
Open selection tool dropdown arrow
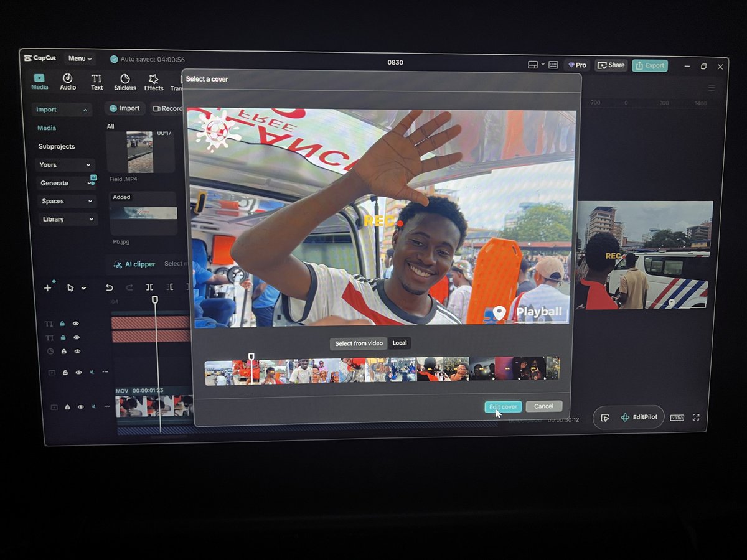coord(83,289)
